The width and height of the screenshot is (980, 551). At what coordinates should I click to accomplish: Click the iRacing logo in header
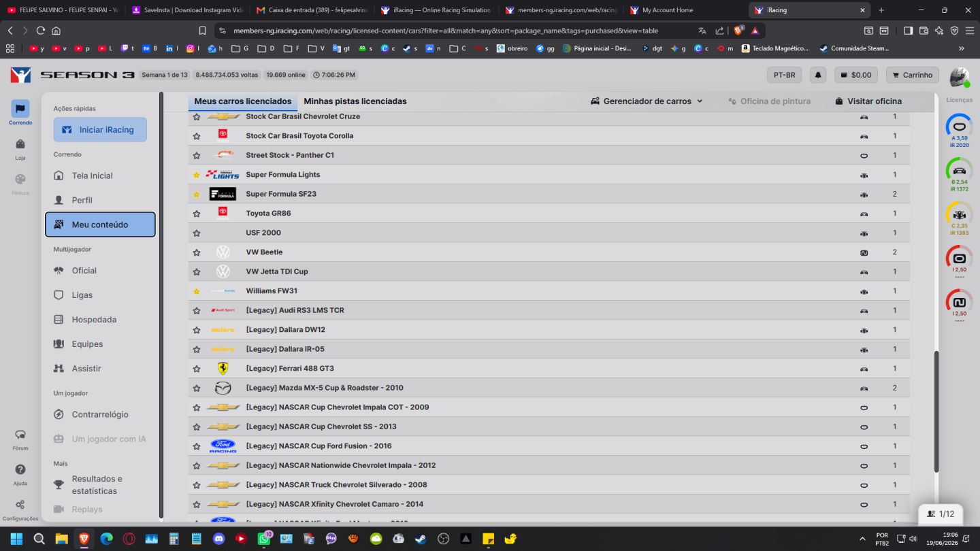(x=21, y=75)
